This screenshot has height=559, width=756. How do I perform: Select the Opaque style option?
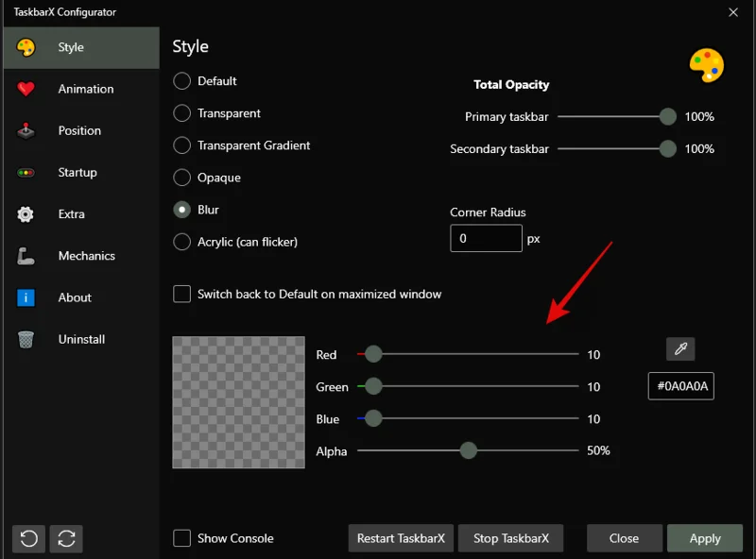point(181,178)
